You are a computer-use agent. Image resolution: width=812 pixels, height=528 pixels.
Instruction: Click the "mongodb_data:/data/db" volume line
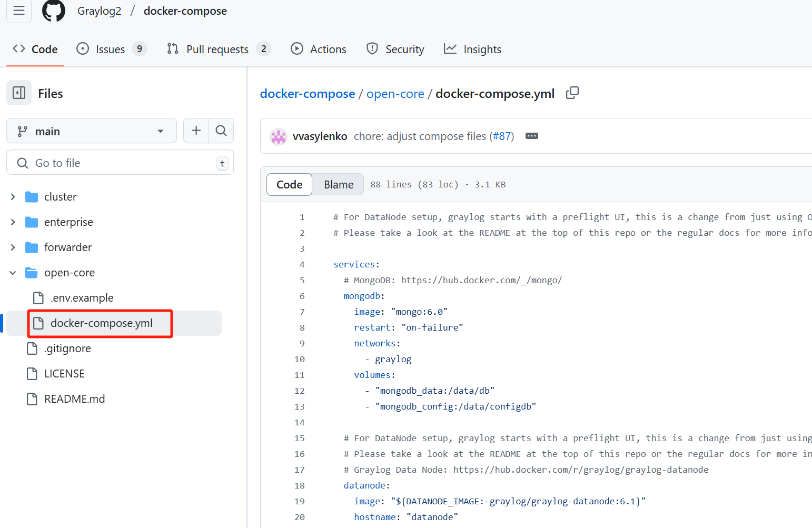pos(430,391)
